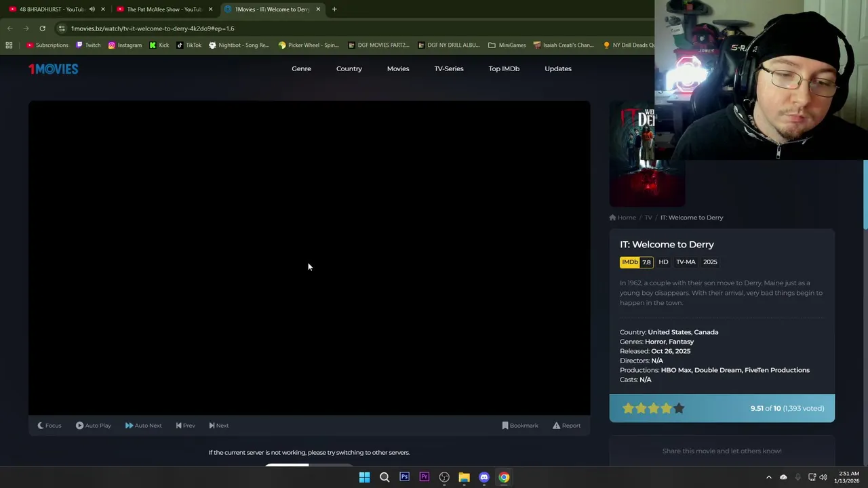The height and width of the screenshot is (488, 868).
Task: Go to the Movies section
Action: point(398,68)
